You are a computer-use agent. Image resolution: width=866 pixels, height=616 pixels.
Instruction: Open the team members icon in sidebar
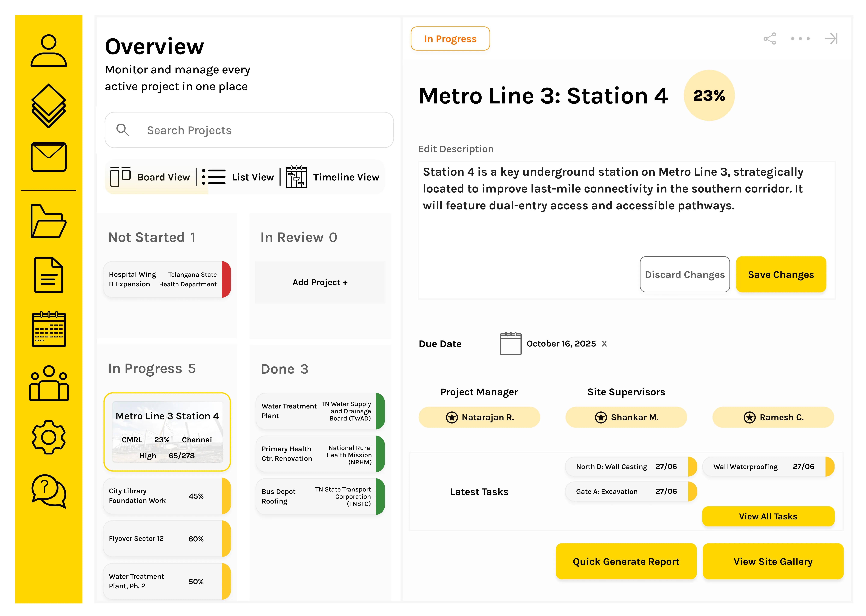(x=49, y=383)
